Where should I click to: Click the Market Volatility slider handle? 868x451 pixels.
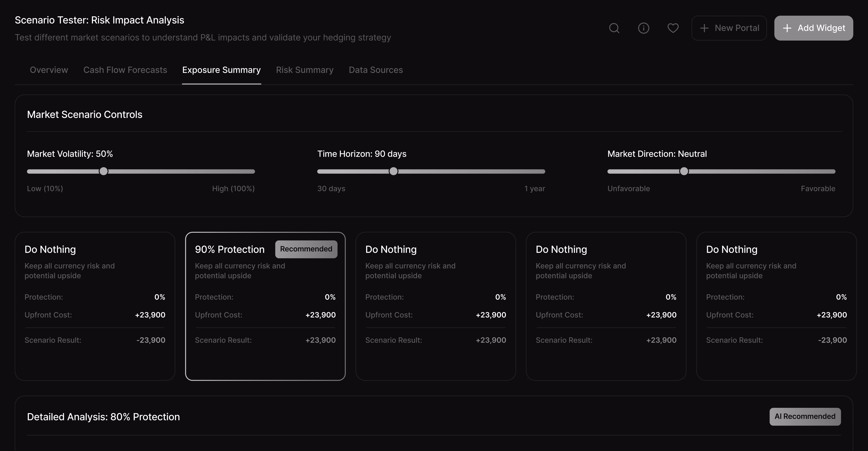(x=103, y=171)
